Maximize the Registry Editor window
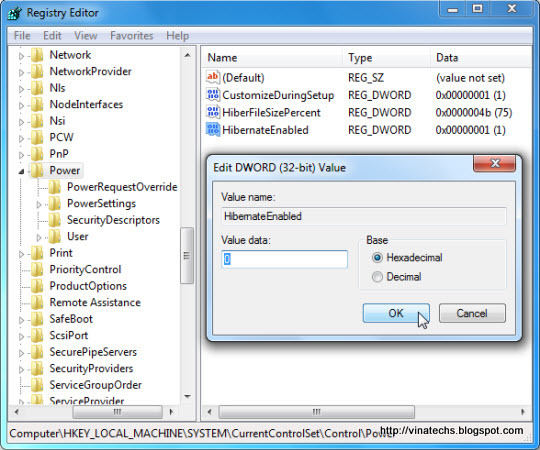This screenshot has height=450, width=540. coord(477,9)
